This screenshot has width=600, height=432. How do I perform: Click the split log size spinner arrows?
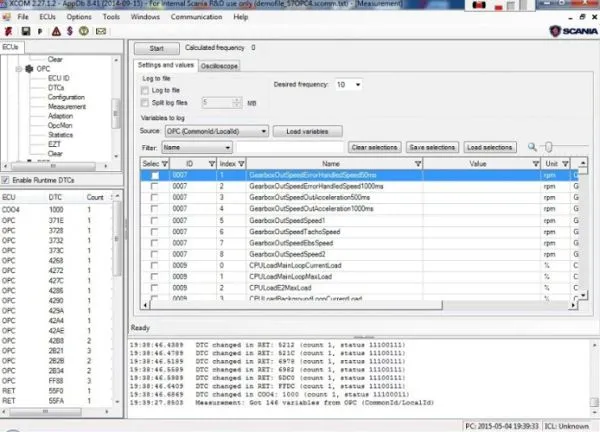coord(237,103)
